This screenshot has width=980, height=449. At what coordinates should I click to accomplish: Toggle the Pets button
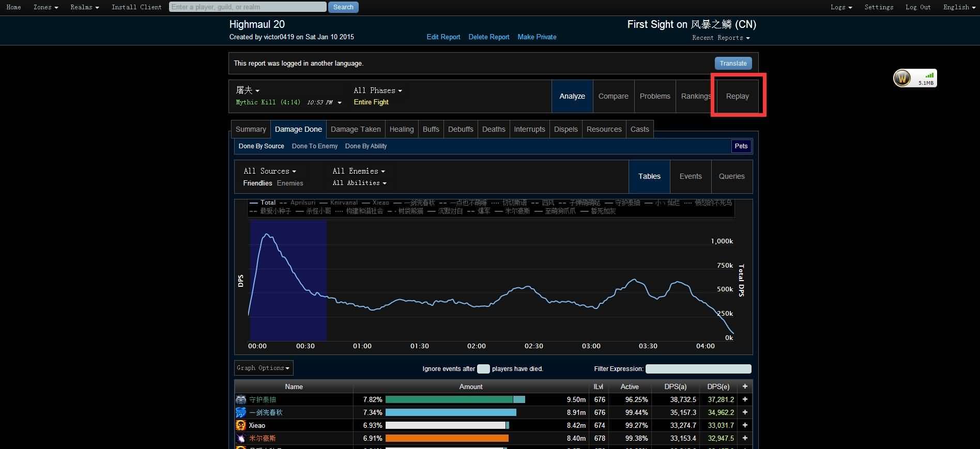[x=741, y=146]
